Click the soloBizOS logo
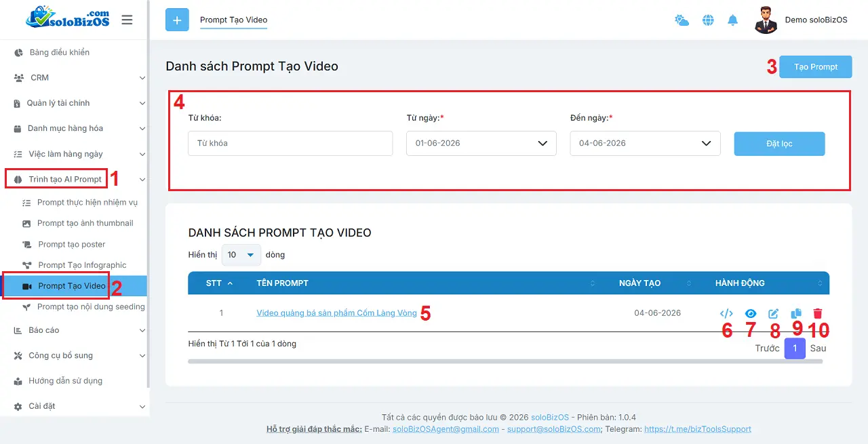Screen dimensions: 868x444 (x=66, y=18)
